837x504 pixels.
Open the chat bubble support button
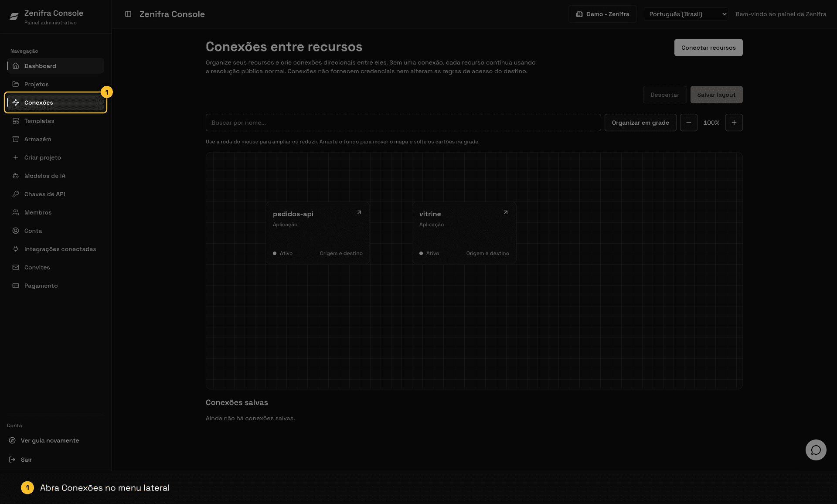point(816,450)
